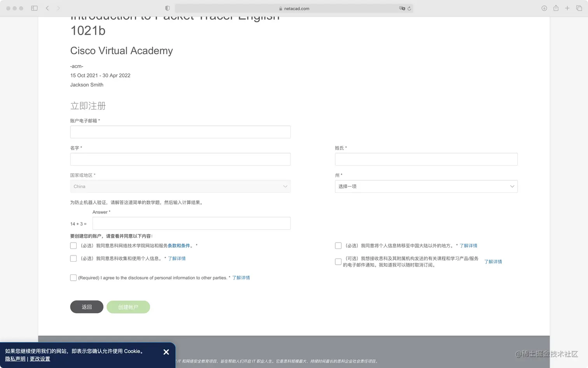
Task: Check the transfer outside mainland China box
Action: [338, 246]
